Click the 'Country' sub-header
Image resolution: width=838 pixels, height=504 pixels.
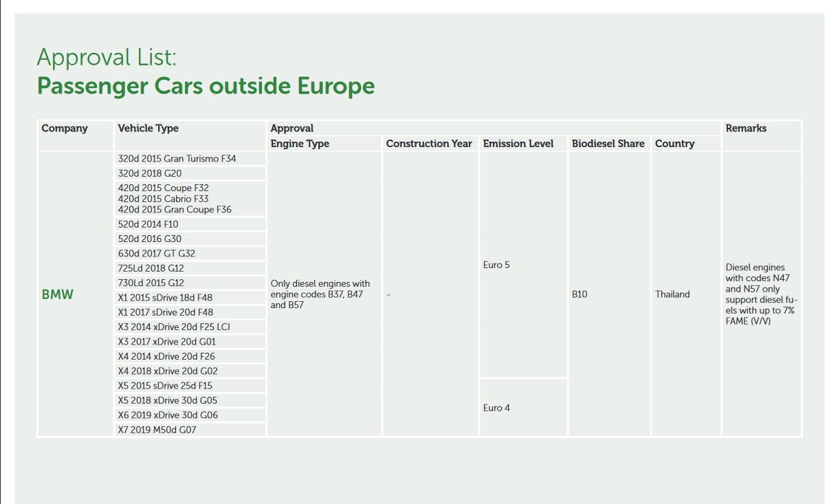coord(674,144)
